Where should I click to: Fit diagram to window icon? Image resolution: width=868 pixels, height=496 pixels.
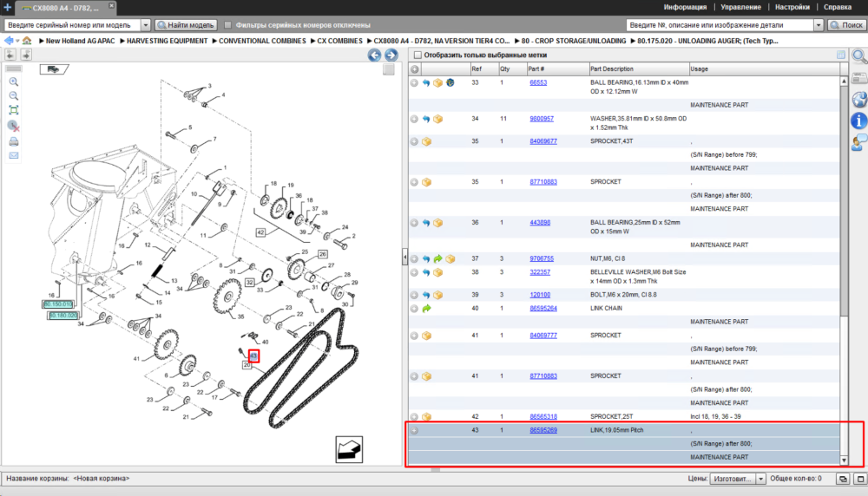point(14,110)
